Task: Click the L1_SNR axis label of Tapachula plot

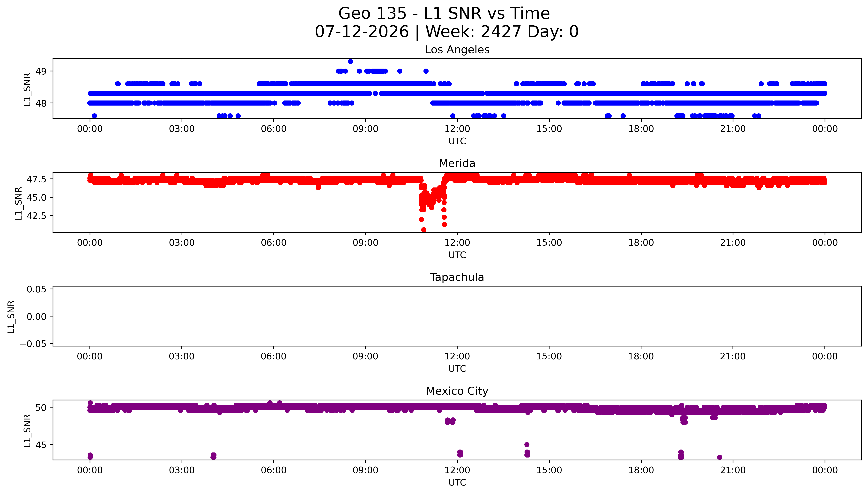Action: pyautogui.click(x=11, y=317)
